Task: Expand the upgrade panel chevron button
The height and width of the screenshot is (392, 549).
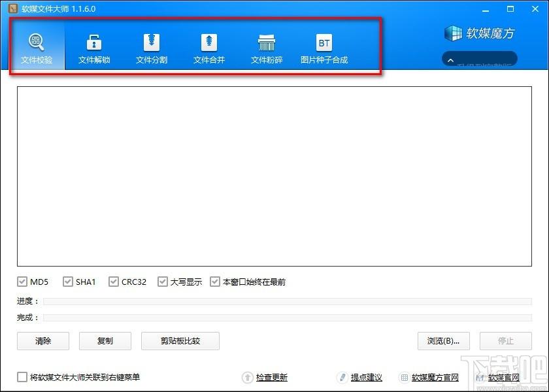Action: pos(450,60)
